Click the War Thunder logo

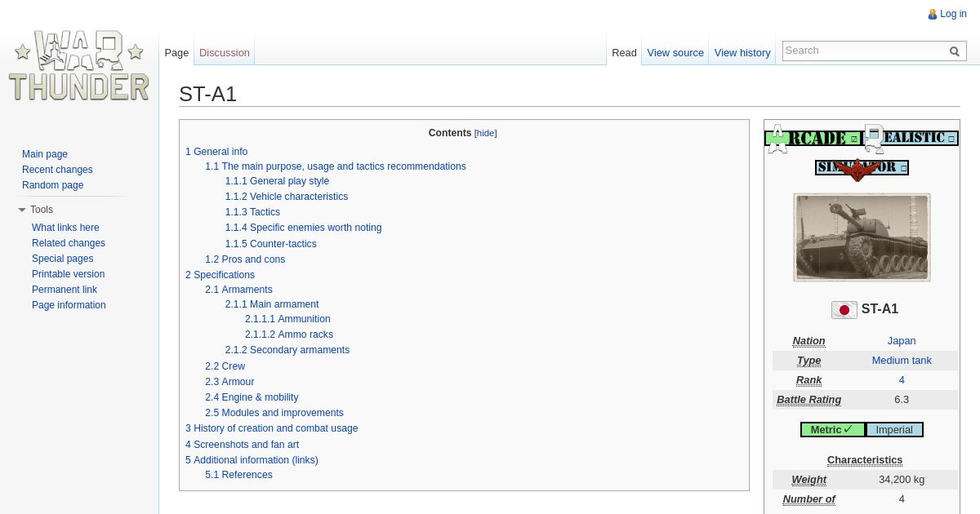(x=78, y=66)
